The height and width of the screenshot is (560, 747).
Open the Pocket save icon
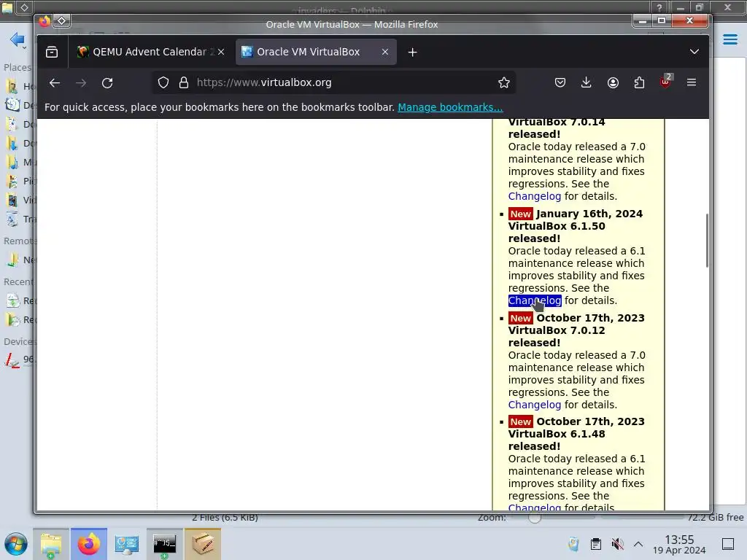(x=560, y=83)
